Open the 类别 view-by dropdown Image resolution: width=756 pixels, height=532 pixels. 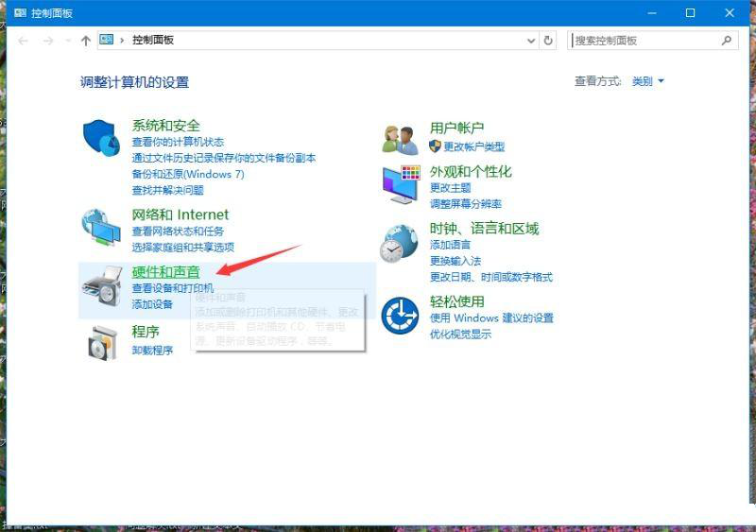pos(648,81)
